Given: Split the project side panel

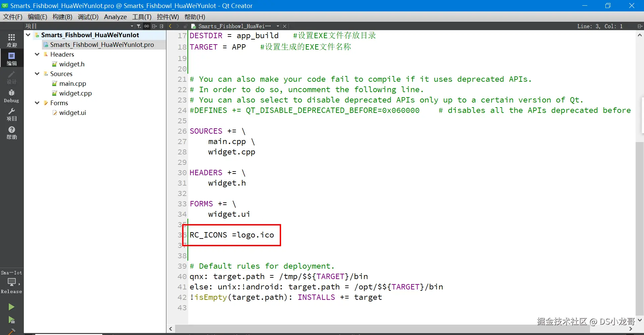Looking at the screenshot, I should 154,26.
